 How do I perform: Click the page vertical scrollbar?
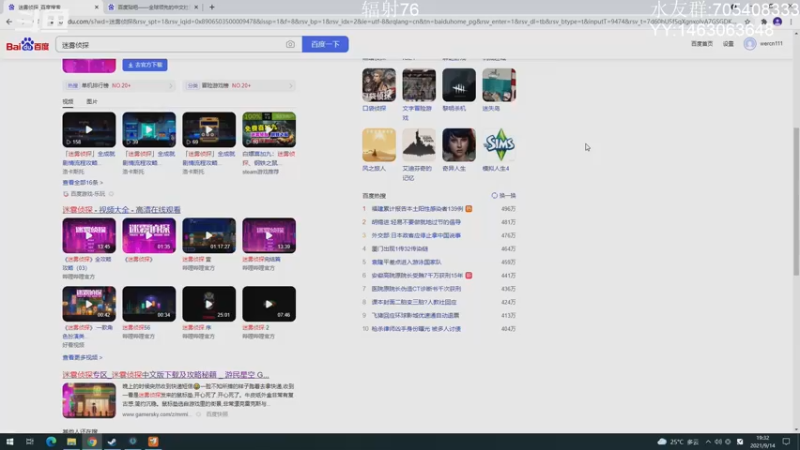click(795, 202)
